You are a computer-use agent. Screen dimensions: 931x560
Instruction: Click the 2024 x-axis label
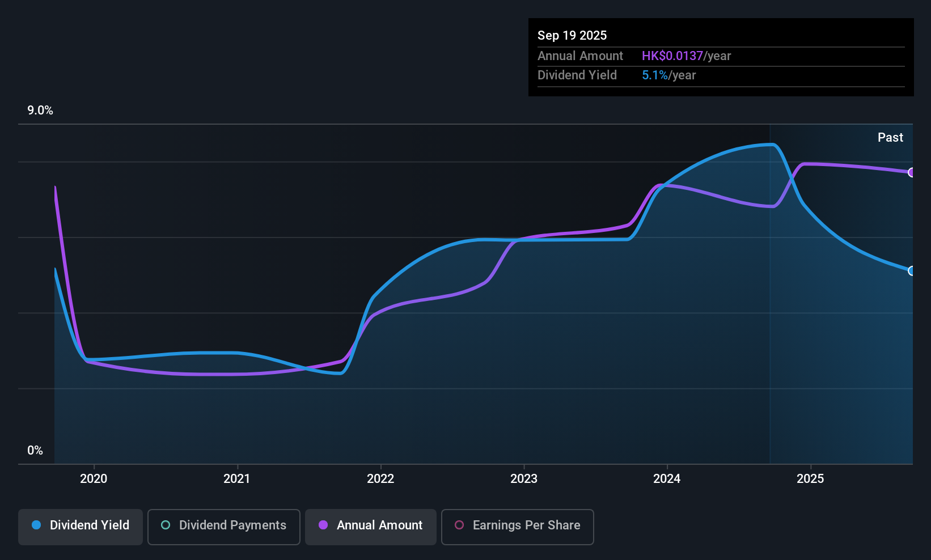pyautogui.click(x=667, y=478)
